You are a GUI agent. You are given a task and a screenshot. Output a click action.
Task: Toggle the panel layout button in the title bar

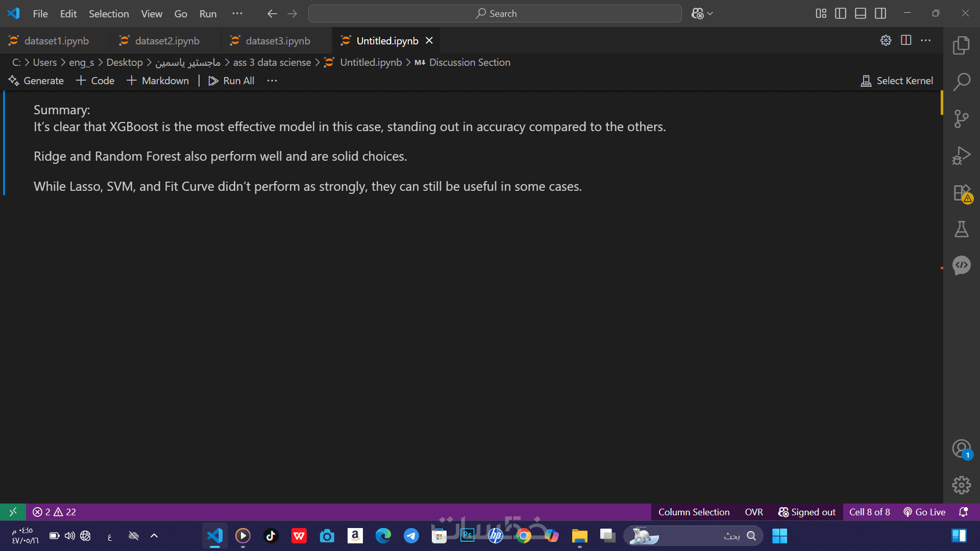pyautogui.click(x=860, y=14)
